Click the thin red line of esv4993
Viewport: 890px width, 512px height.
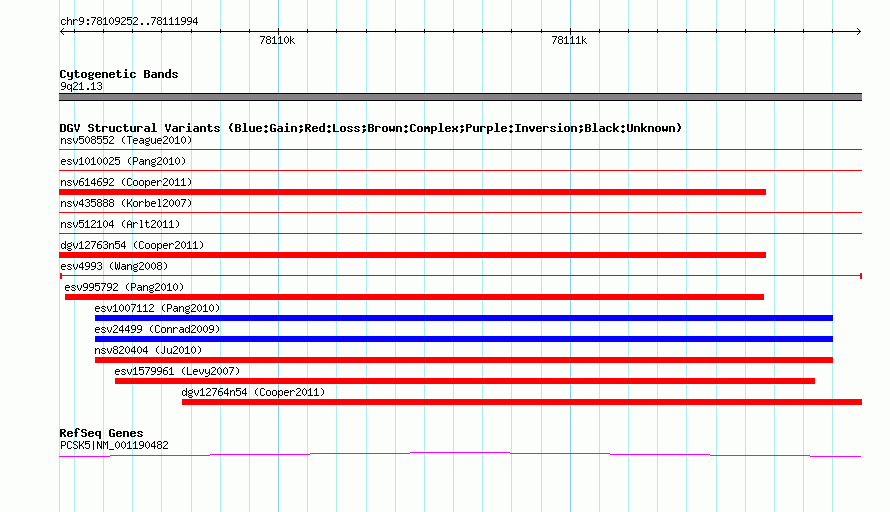(x=461, y=276)
